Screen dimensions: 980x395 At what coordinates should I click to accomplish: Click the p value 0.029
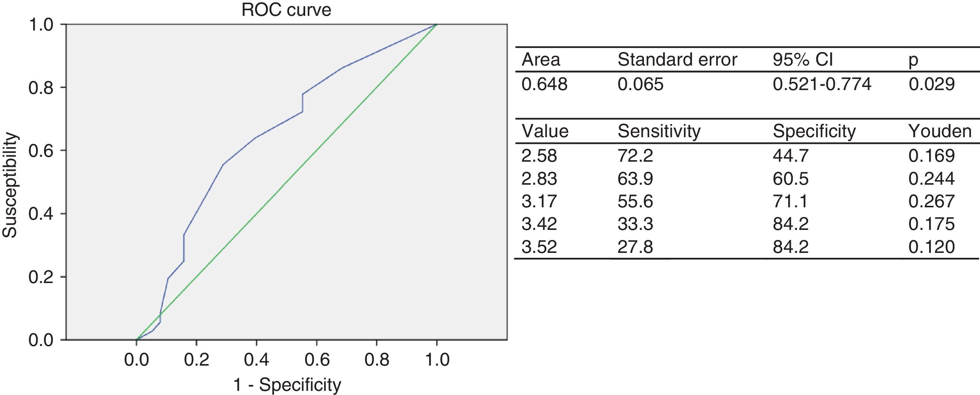[931, 84]
